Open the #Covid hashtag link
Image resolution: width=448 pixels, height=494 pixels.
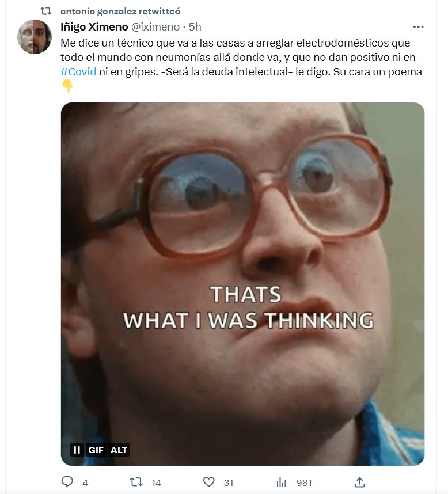pos(78,72)
